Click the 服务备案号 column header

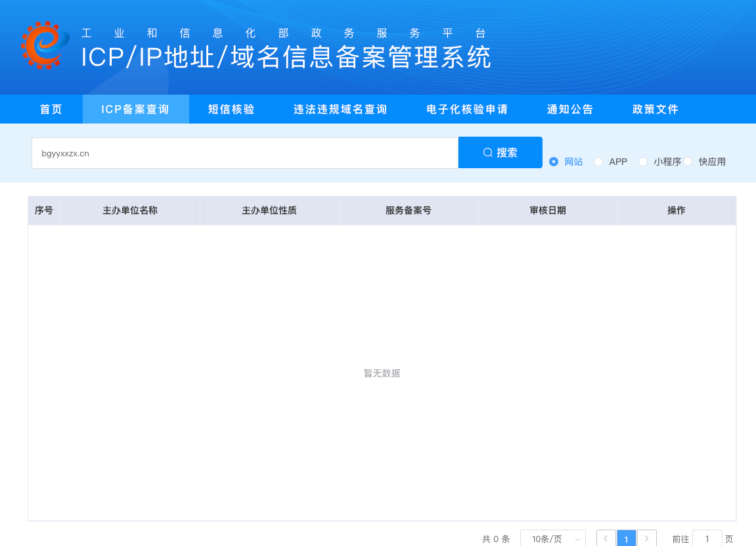[x=409, y=211]
